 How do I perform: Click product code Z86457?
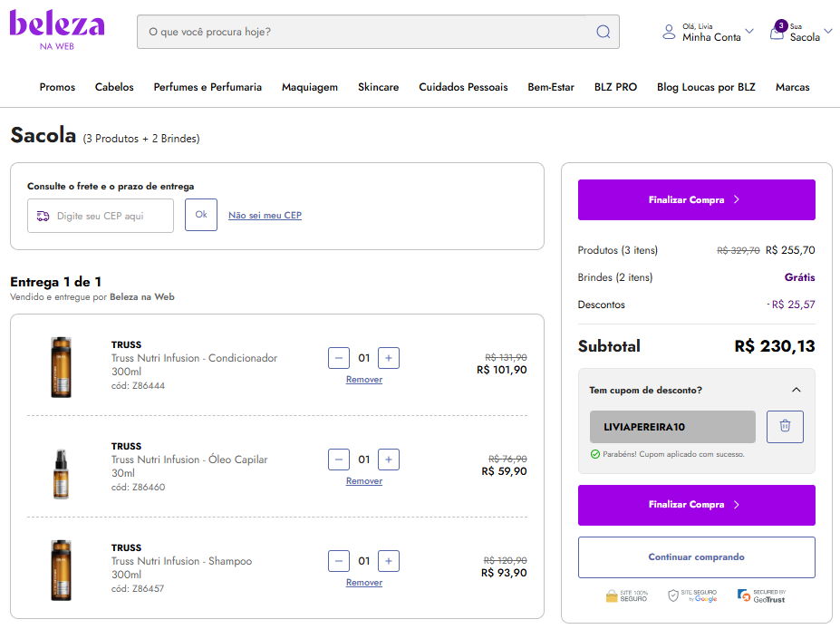coord(138,588)
